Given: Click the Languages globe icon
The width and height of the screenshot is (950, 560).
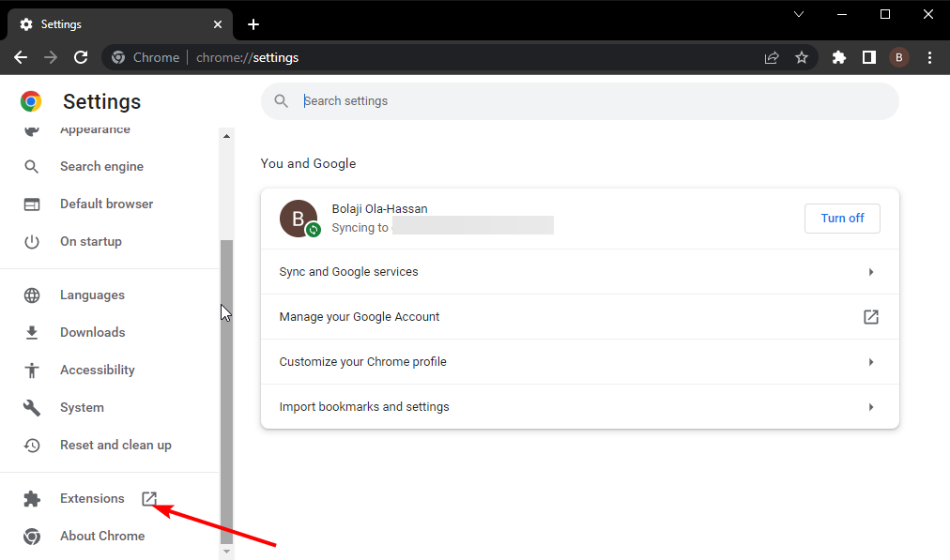Looking at the screenshot, I should [32, 295].
